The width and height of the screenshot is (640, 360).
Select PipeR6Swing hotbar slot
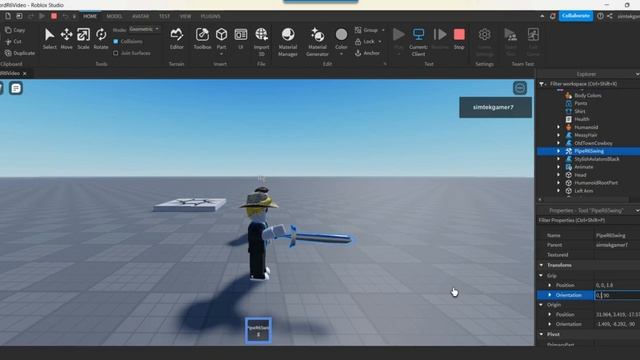coord(258,331)
